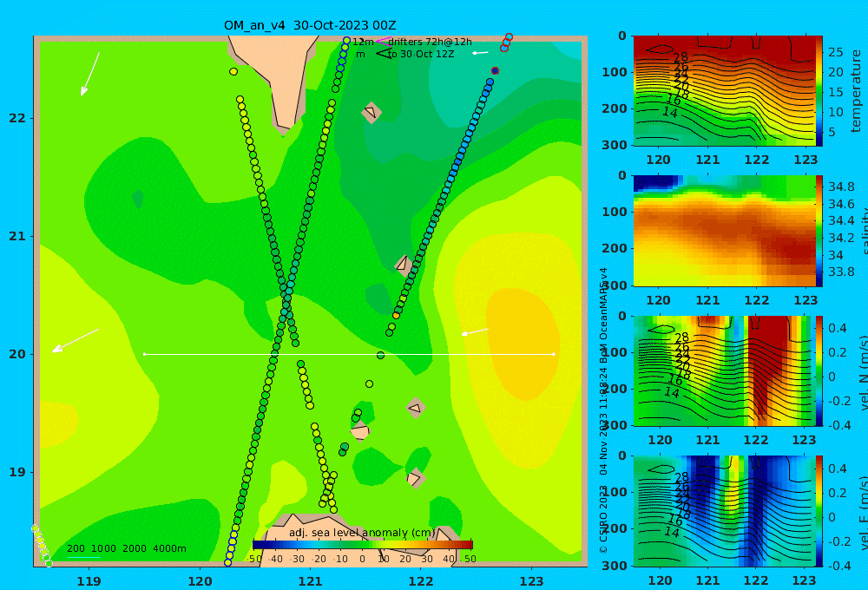Click the vel. N colorbar
This screenshot has width=868, height=590.
[819, 370]
